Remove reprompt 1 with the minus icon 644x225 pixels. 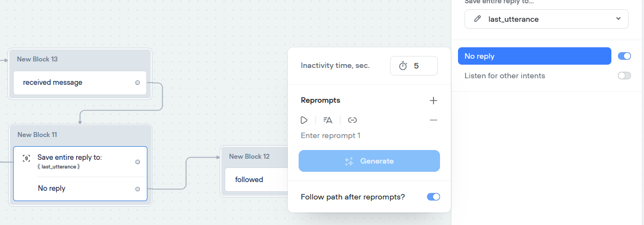tap(434, 120)
